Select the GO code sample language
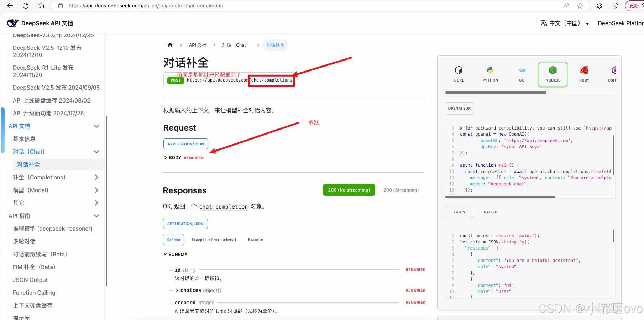This screenshot has height=320, width=644. (x=522, y=74)
